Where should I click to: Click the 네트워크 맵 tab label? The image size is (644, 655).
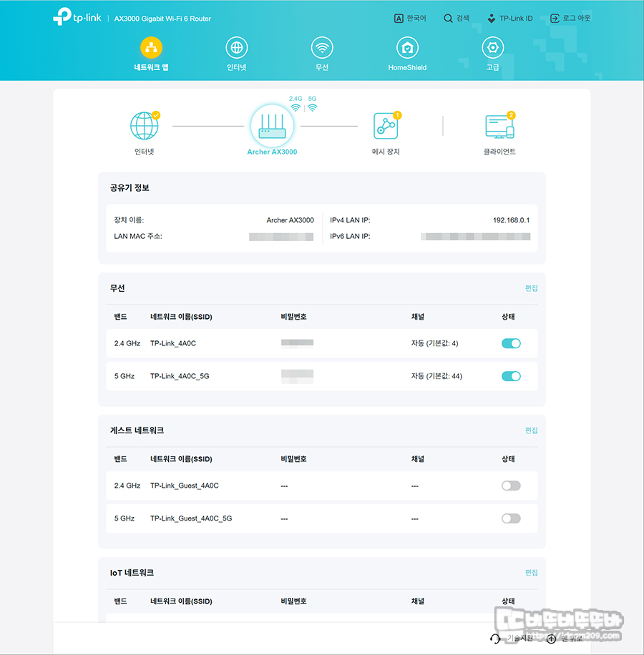tap(151, 67)
